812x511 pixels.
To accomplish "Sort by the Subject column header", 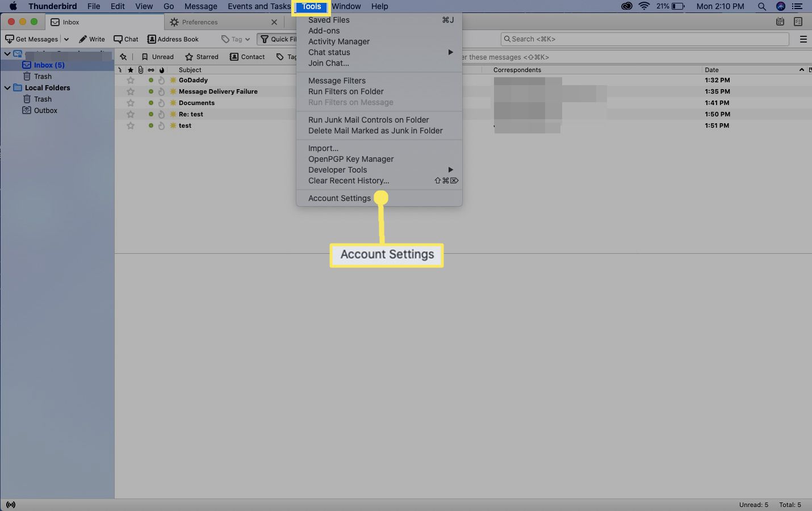I will 190,70.
